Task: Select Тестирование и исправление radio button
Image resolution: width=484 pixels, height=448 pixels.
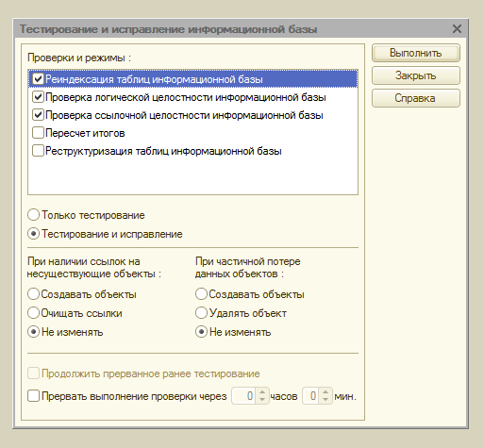Action: (x=33, y=234)
